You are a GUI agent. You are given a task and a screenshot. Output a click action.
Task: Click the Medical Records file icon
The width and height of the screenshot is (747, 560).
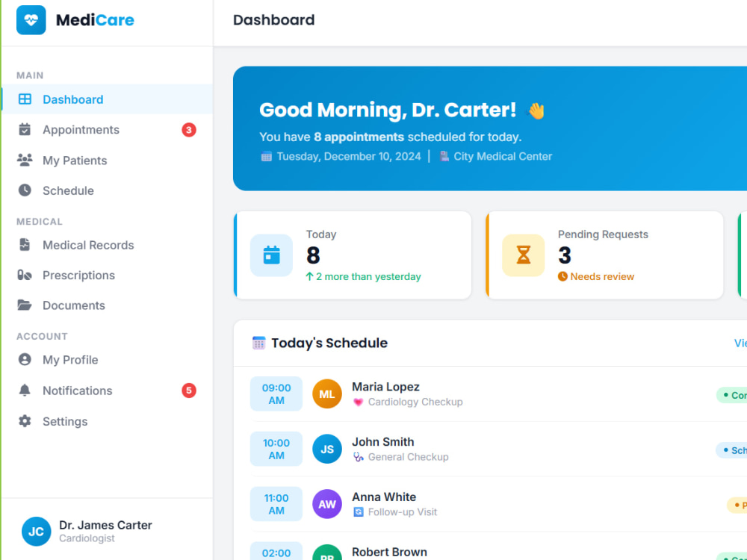pyautogui.click(x=25, y=245)
